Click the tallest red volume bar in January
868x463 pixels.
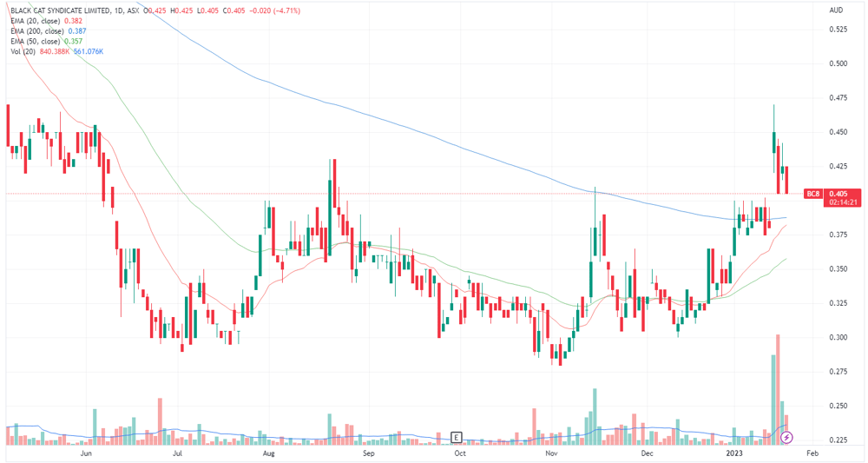click(x=778, y=389)
